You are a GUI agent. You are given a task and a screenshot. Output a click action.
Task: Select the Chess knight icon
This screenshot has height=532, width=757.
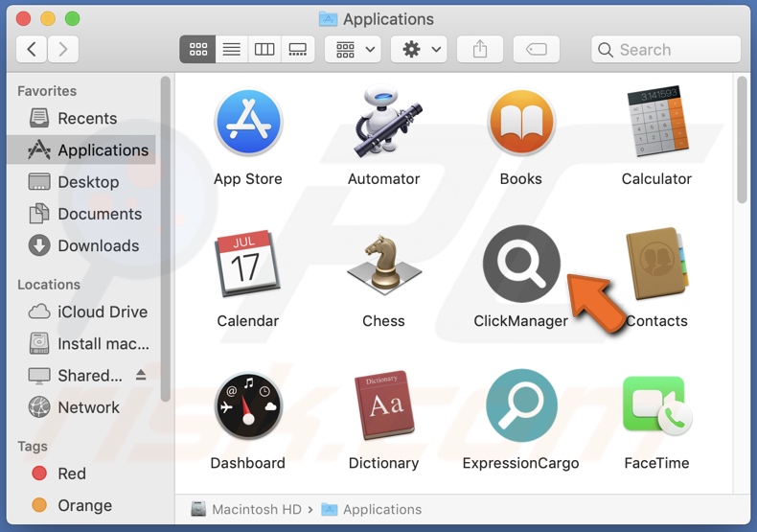384,264
